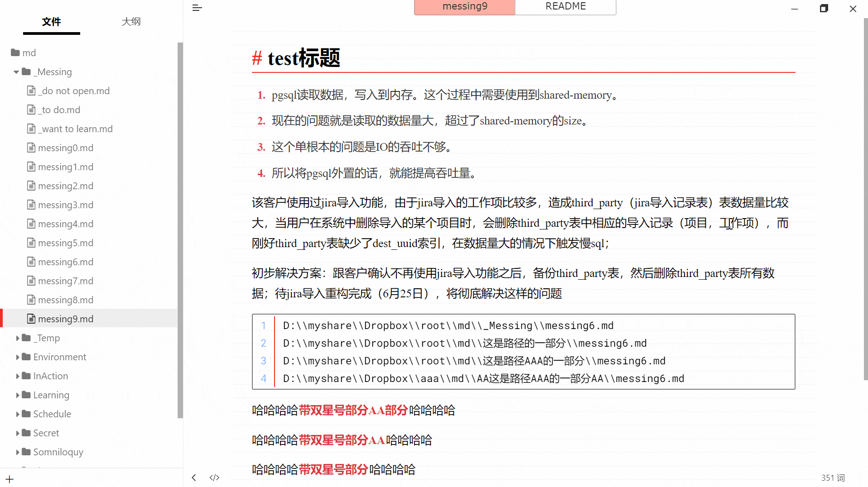Click the _Messing folder icon
Image resolution: width=868 pixels, height=487 pixels.
26,72
